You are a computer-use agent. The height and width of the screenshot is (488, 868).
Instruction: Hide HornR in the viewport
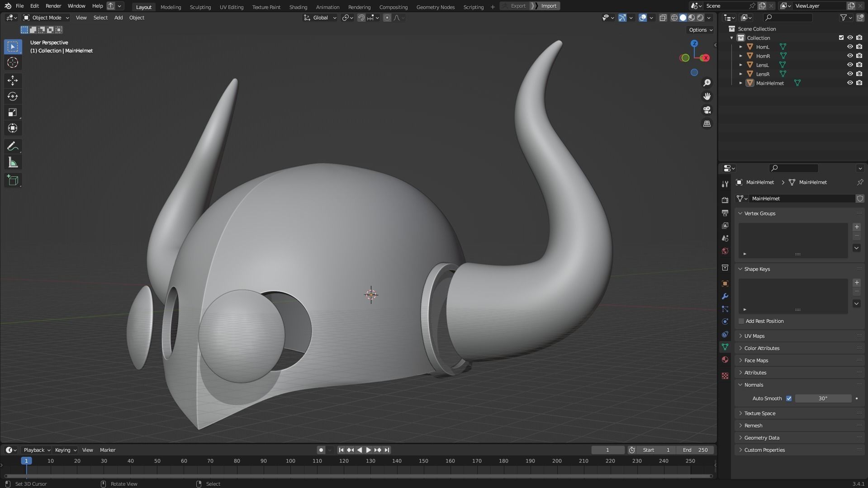pyautogui.click(x=850, y=56)
